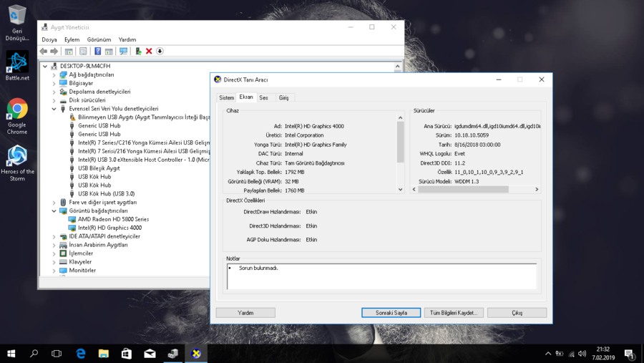The width and height of the screenshot is (644, 363).
Task: Click Tüm Bilgileri Kaydet button
Action: pyautogui.click(x=454, y=313)
